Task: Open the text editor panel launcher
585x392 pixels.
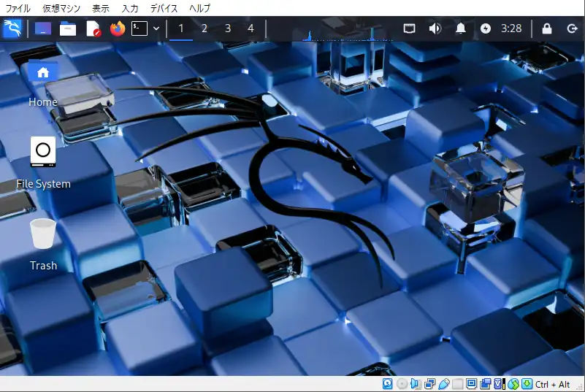Action: (x=93, y=28)
